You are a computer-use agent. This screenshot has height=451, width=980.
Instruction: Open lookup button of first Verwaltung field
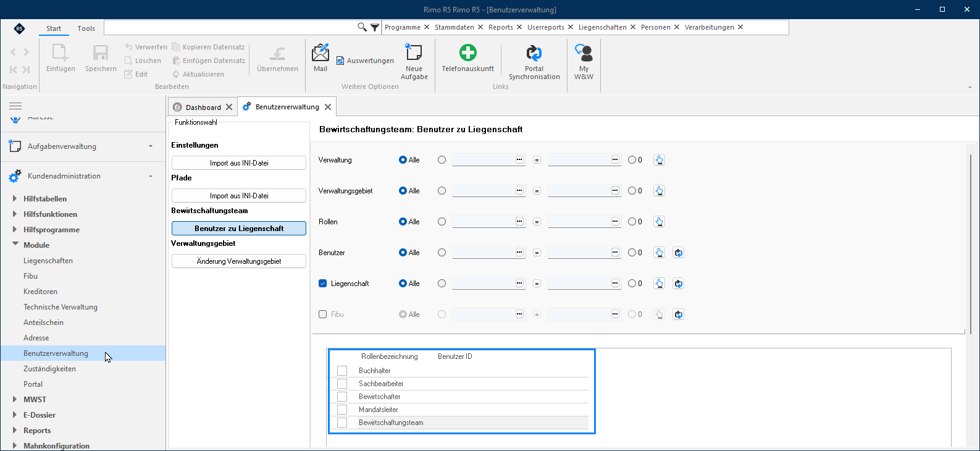(519, 160)
